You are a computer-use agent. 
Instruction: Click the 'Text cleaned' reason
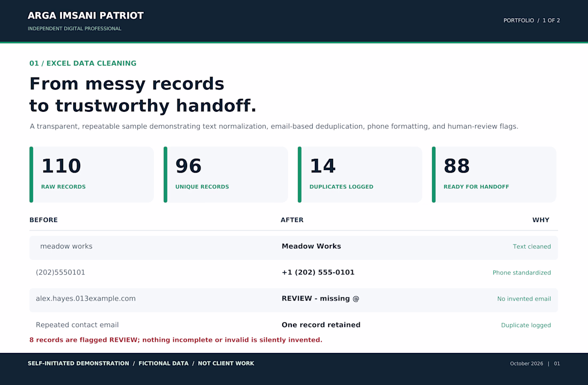click(x=532, y=247)
